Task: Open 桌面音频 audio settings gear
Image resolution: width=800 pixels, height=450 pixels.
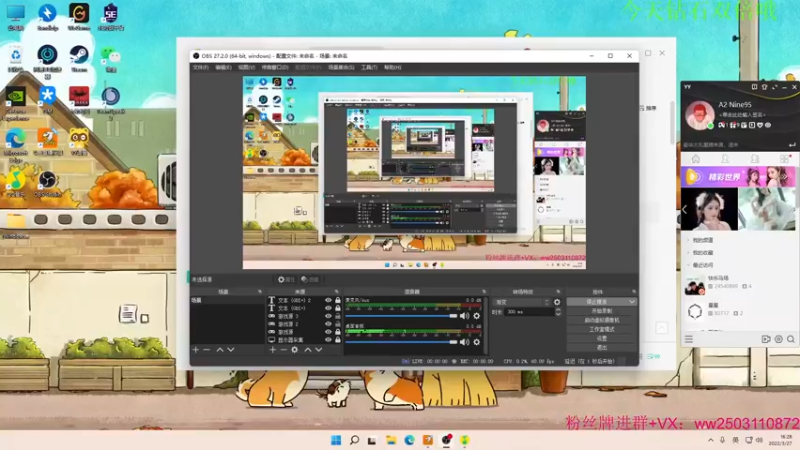Action: pos(477,342)
